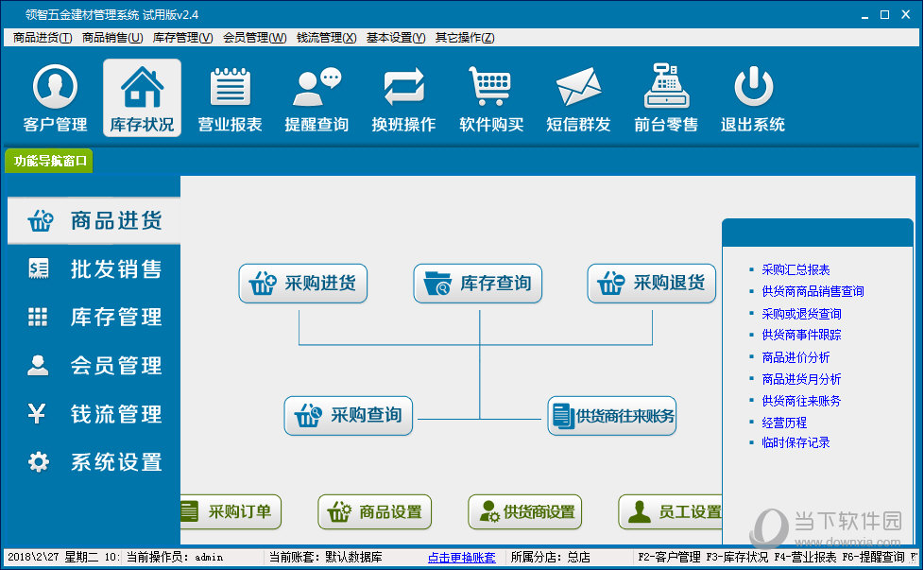924x570 pixels.
Task: Open the 商品进价分析 link
Action: click(796, 357)
